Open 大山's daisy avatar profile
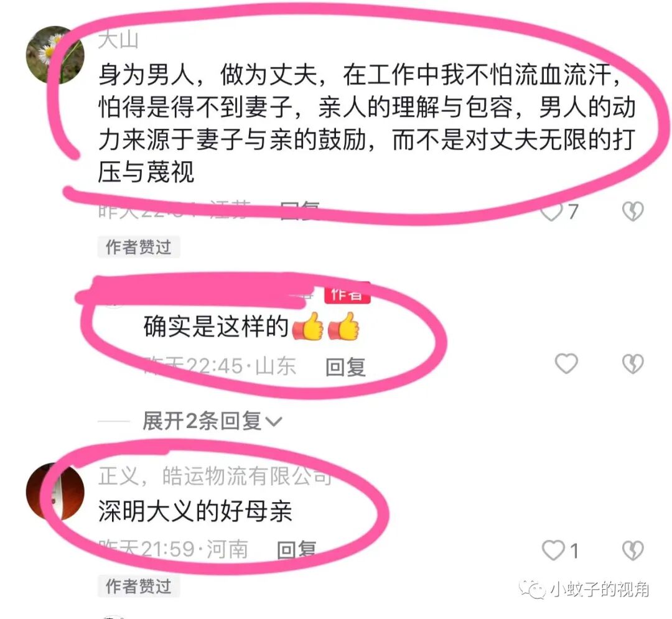The width and height of the screenshot is (672, 619). tap(55, 55)
